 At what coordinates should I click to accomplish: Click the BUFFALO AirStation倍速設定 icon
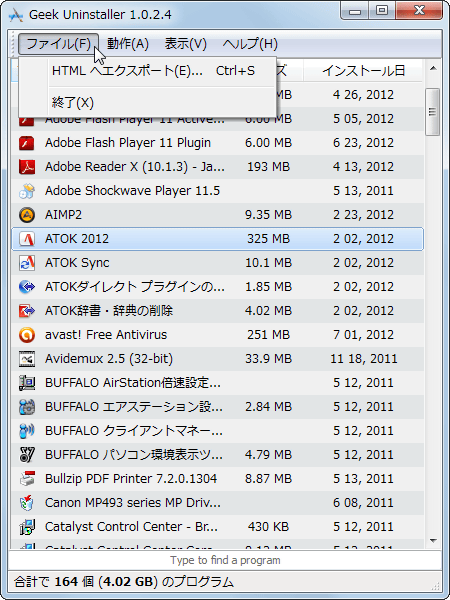coord(27,383)
